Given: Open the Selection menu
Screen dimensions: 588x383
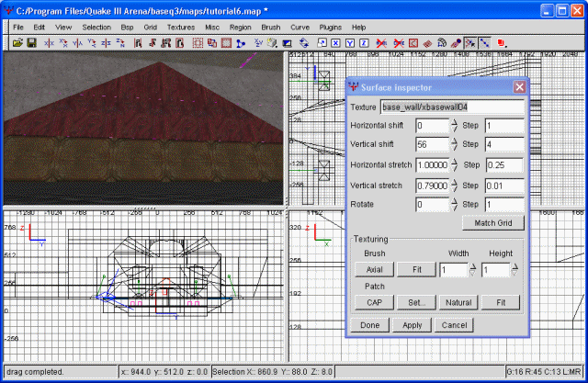Looking at the screenshot, I should (x=96, y=28).
